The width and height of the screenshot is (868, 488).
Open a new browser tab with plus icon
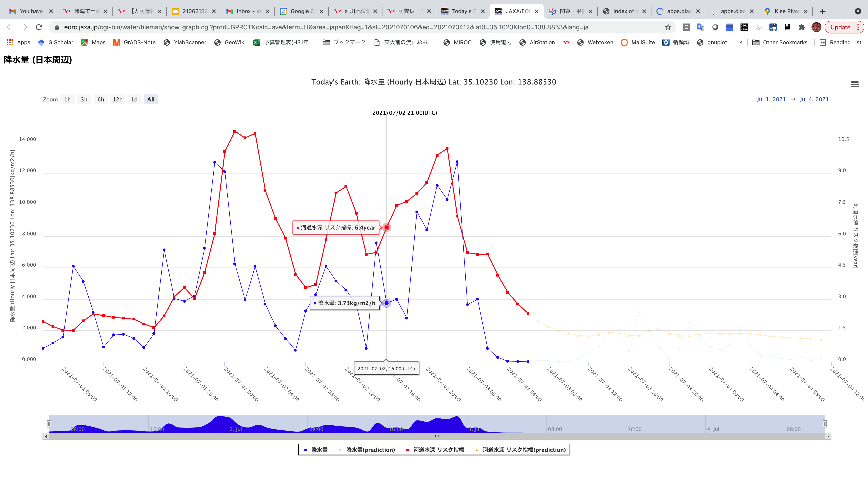823,11
